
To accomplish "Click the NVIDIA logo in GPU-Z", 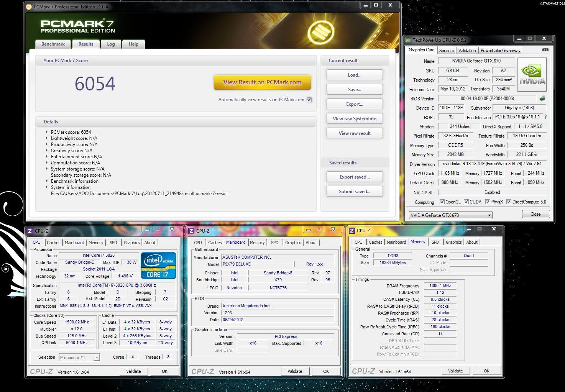I will [532, 74].
